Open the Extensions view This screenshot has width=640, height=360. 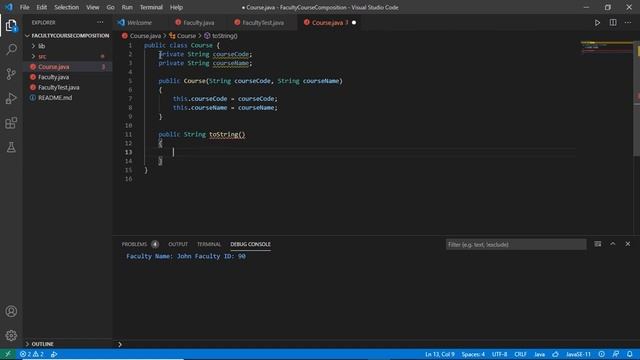[11, 123]
